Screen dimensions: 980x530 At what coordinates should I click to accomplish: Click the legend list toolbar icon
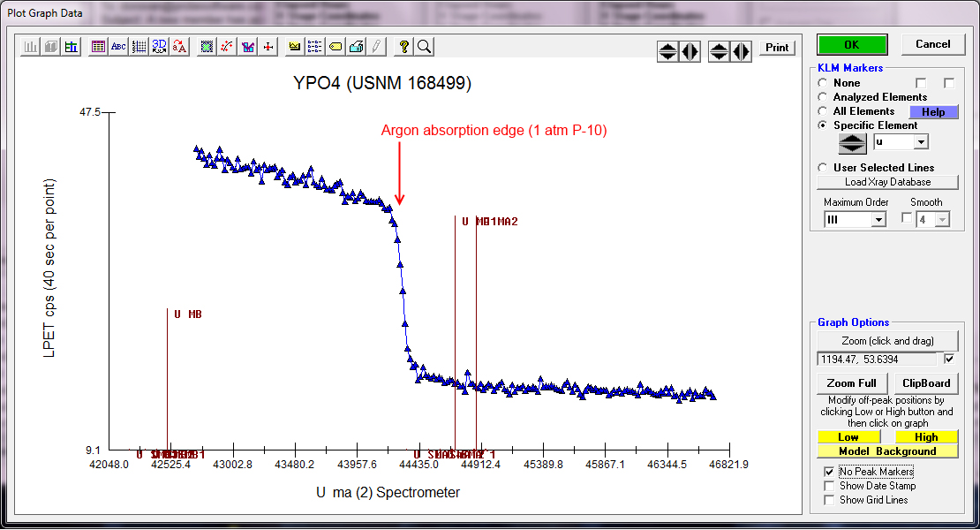tap(315, 47)
